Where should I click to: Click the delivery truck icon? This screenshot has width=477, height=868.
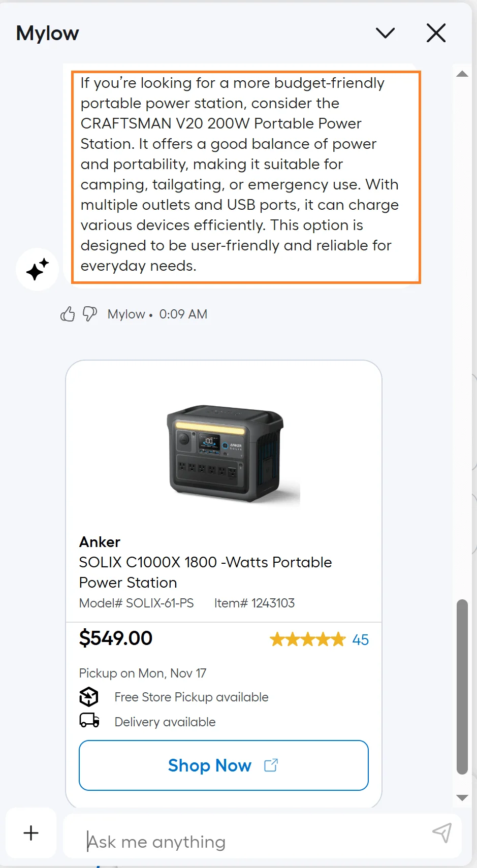coord(89,720)
